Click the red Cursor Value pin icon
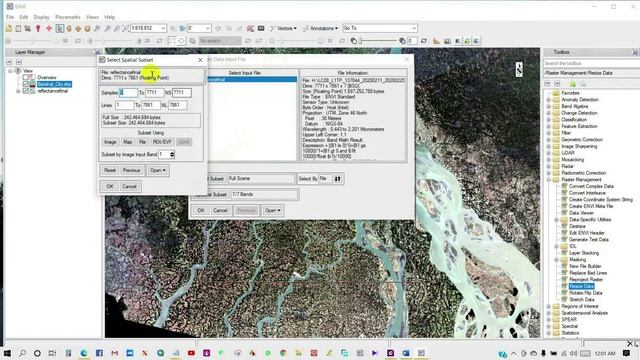Viewport: 640px width, 360px height. (38, 28)
